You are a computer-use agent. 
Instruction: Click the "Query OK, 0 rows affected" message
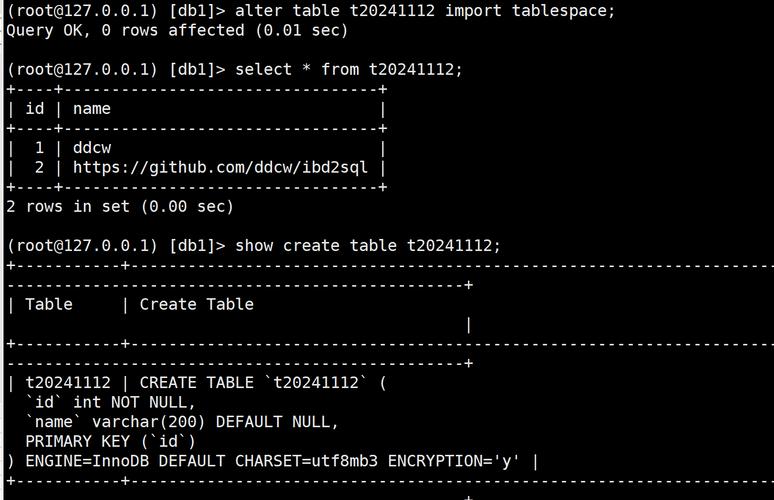(177, 30)
